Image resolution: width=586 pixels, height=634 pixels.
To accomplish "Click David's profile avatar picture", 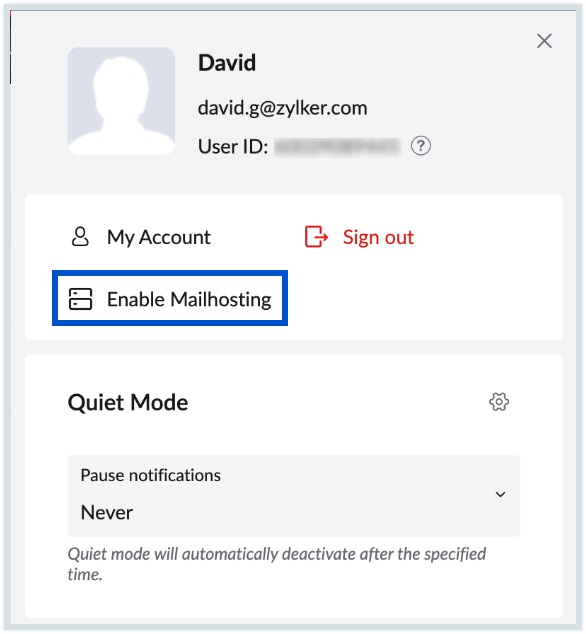I will click(121, 101).
